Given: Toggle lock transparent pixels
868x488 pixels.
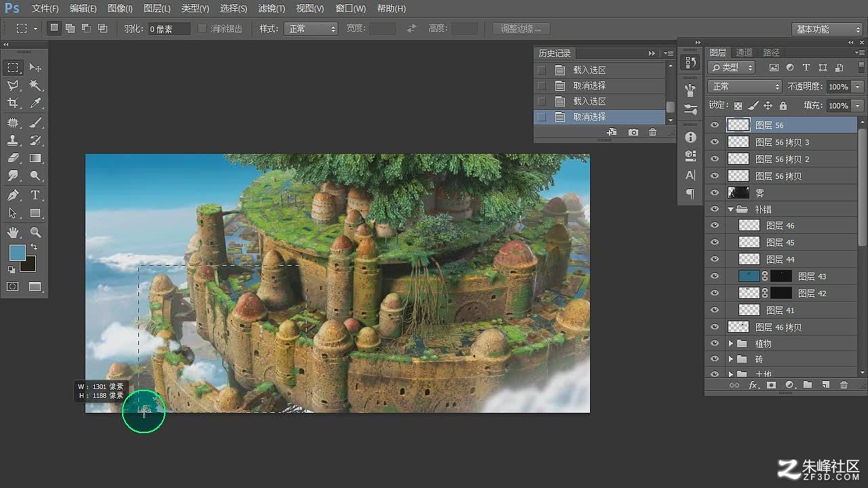Looking at the screenshot, I should pos(738,106).
